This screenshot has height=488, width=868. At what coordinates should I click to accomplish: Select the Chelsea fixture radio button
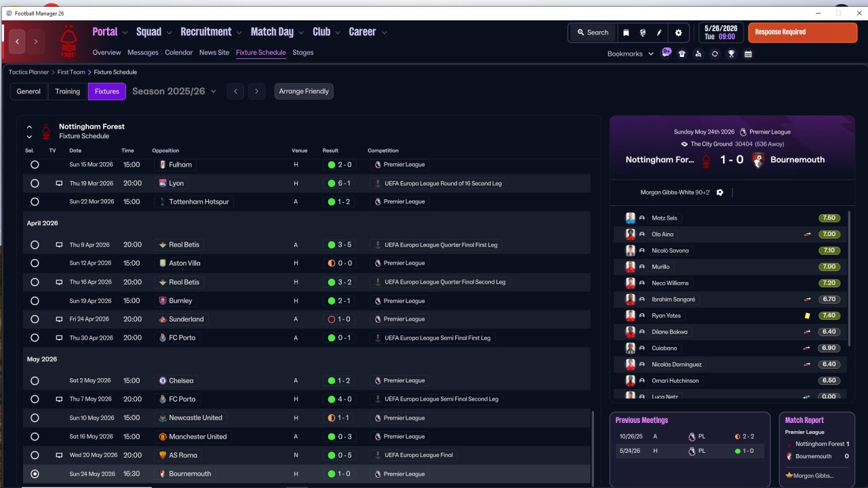click(x=35, y=381)
